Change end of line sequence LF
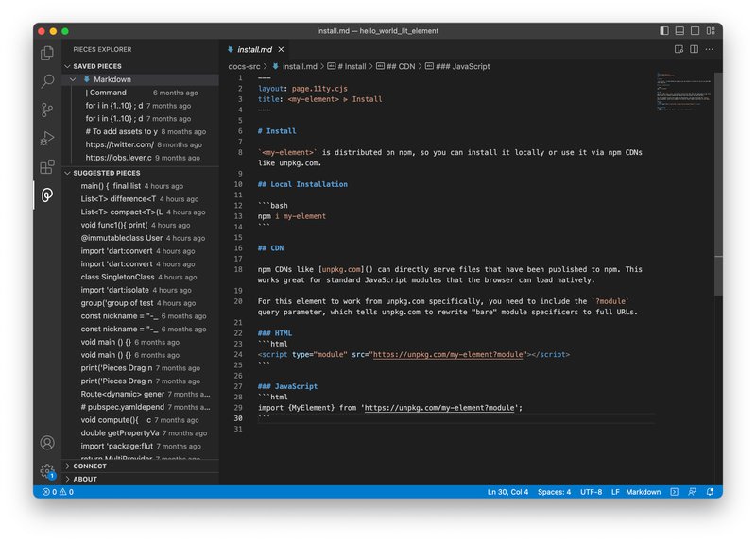The width and height of the screenshot is (756, 542). [615, 492]
